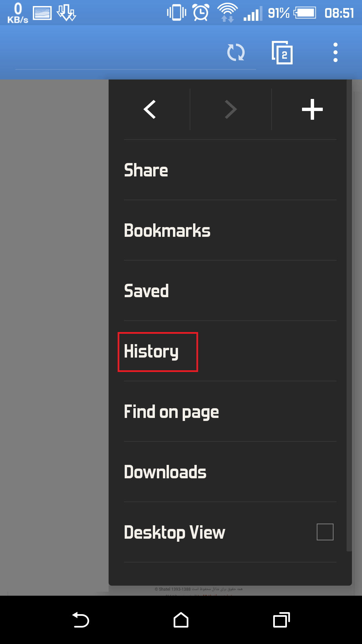Tap the Android back navigation button

pyautogui.click(x=80, y=620)
